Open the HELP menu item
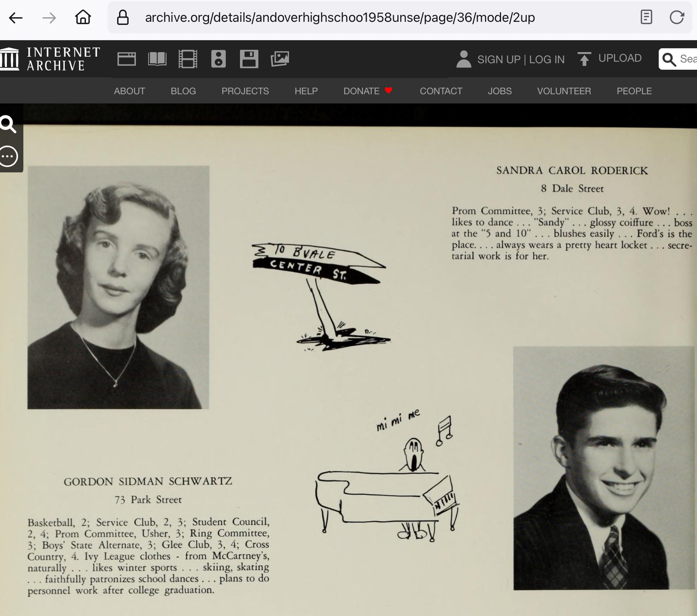 click(x=306, y=91)
